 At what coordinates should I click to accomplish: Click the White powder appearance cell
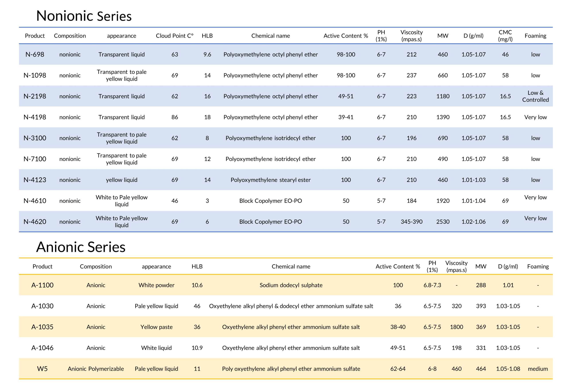(156, 285)
